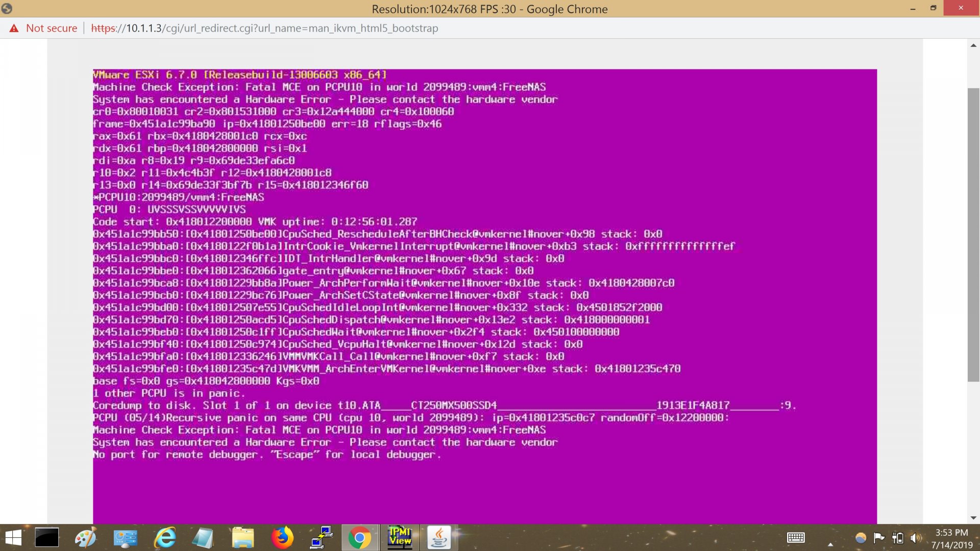Image resolution: width=980 pixels, height=551 pixels.
Task: Restore down the Chrome iKVM window
Action: [933, 8]
